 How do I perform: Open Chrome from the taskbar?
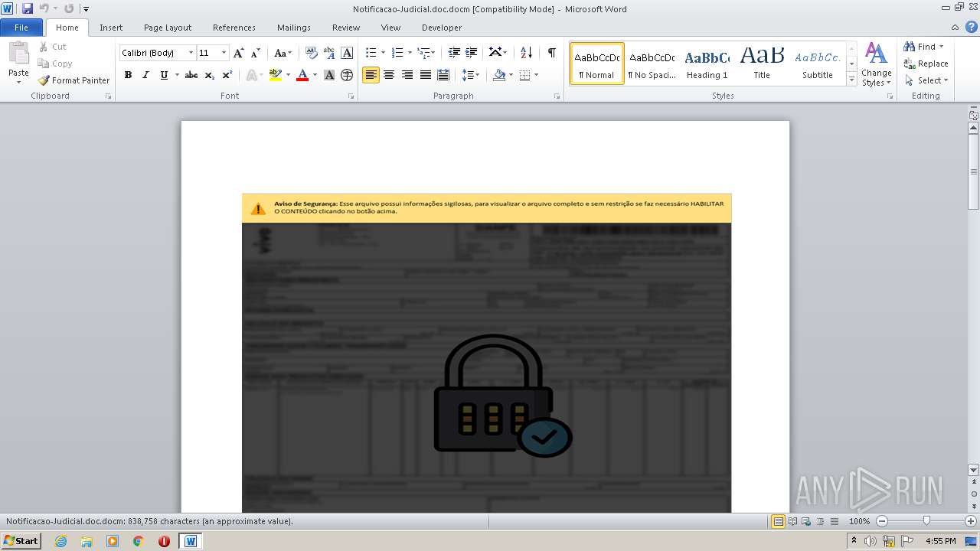coord(139,541)
